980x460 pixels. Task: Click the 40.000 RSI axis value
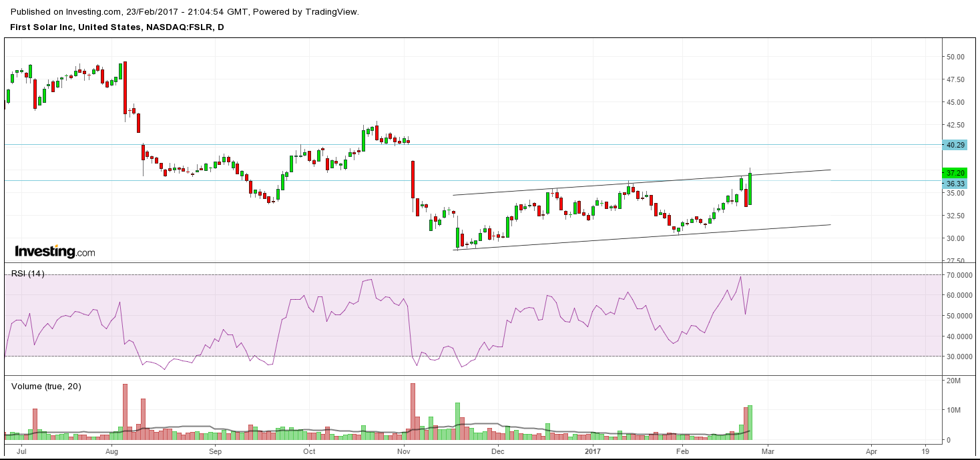coord(959,336)
